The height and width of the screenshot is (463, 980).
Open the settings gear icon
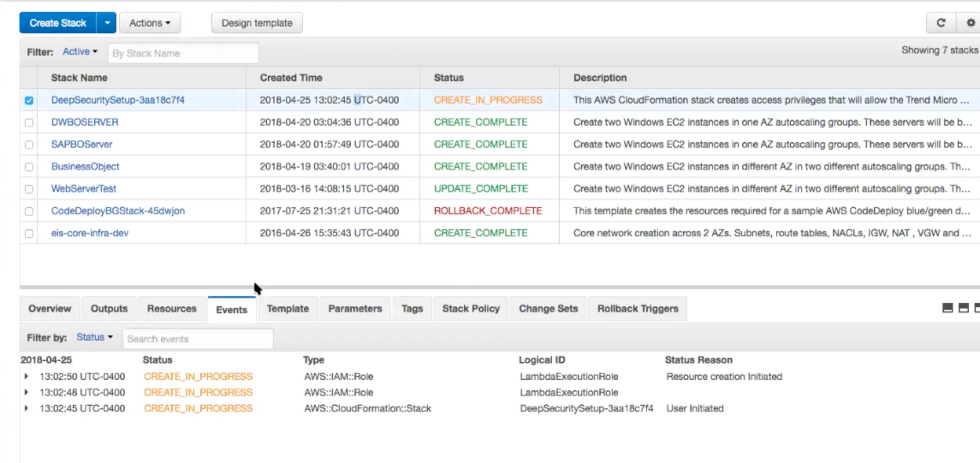970,23
